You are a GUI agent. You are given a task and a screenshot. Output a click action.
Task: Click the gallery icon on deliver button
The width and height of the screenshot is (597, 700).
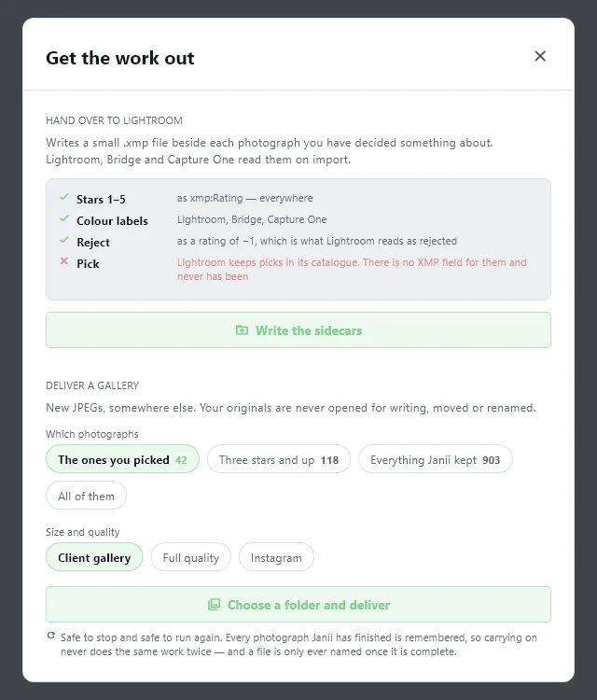215,605
